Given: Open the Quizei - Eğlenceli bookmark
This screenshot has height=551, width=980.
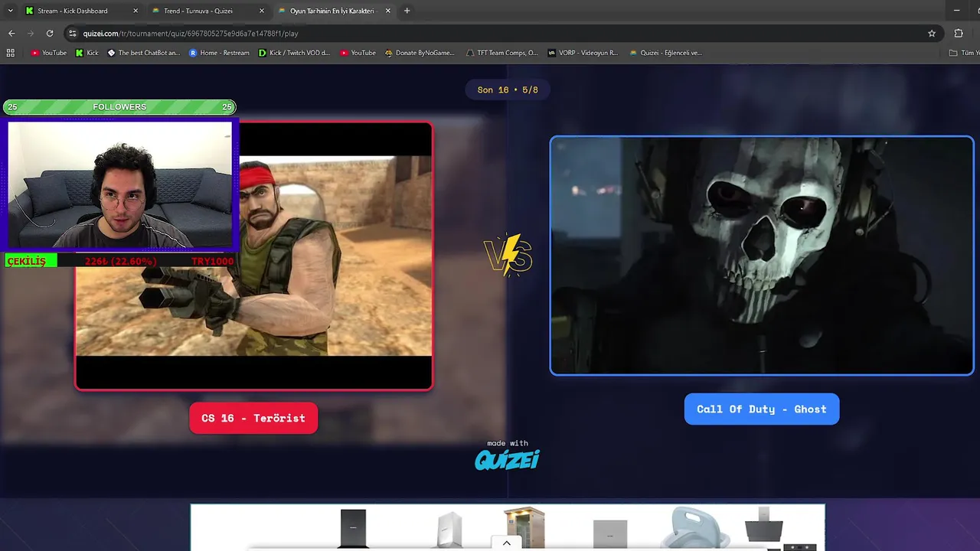Looking at the screenshot, I should (665, 53).
